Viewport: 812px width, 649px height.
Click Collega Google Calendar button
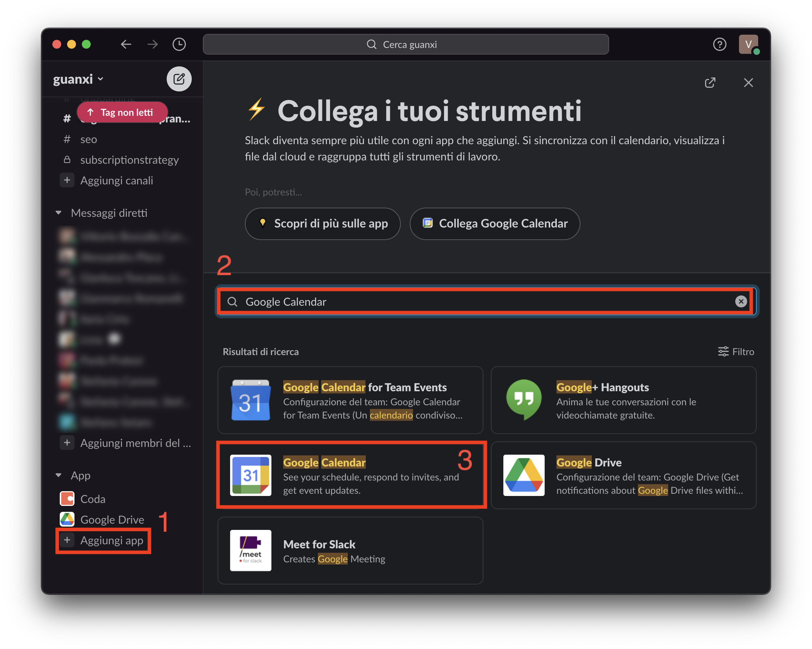pos(495,223)
